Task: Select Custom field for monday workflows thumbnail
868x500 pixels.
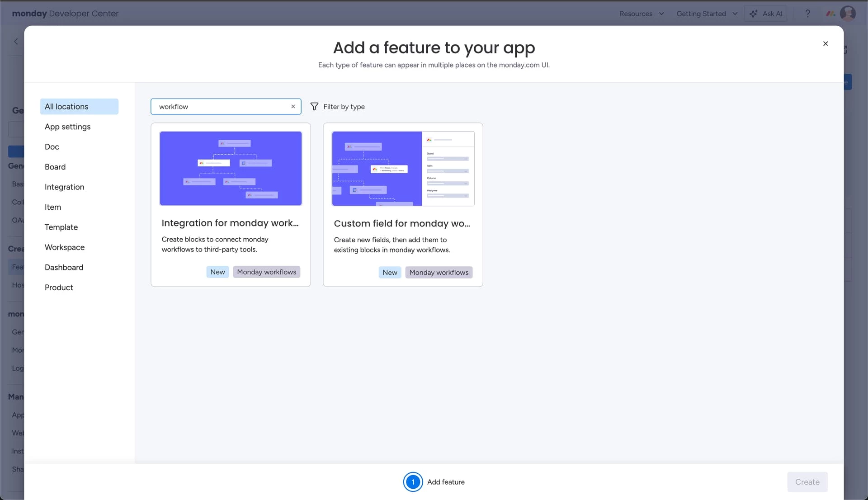Action: coord(403,169)
